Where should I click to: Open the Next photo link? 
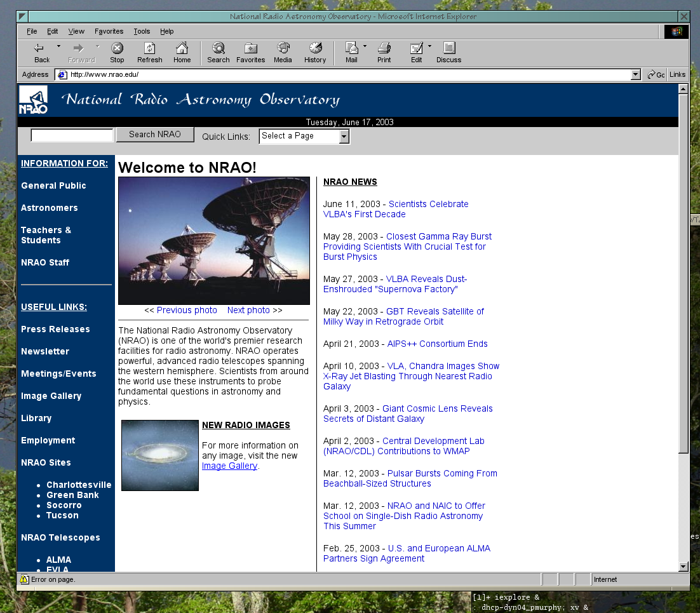pos(248,310)
